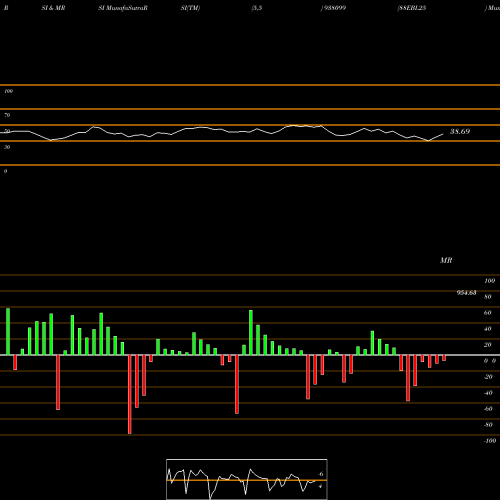Screen dimensions: 500x500
Task: Click the 'SI & MR' header label
Action: point(53,8)
